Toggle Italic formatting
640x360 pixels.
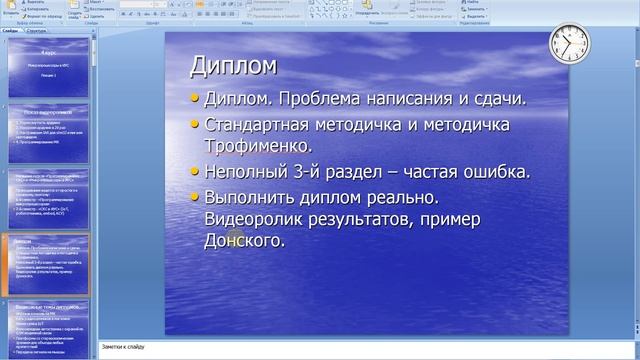click(131, 14)
